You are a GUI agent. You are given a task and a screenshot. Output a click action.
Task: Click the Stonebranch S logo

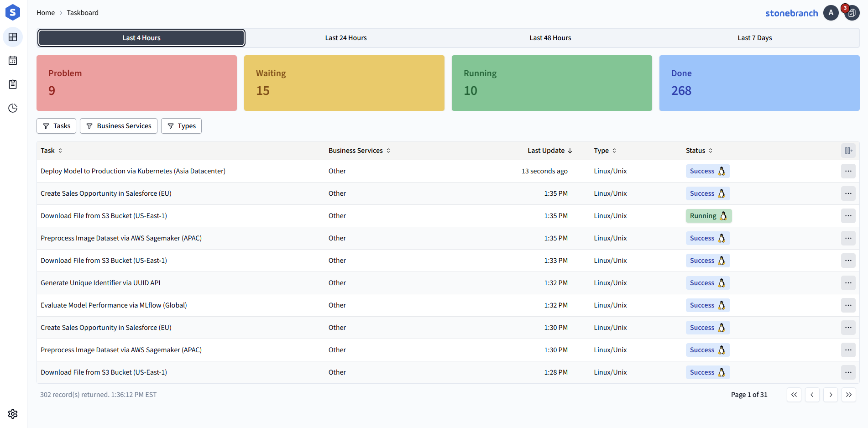[x=13, y=12]
